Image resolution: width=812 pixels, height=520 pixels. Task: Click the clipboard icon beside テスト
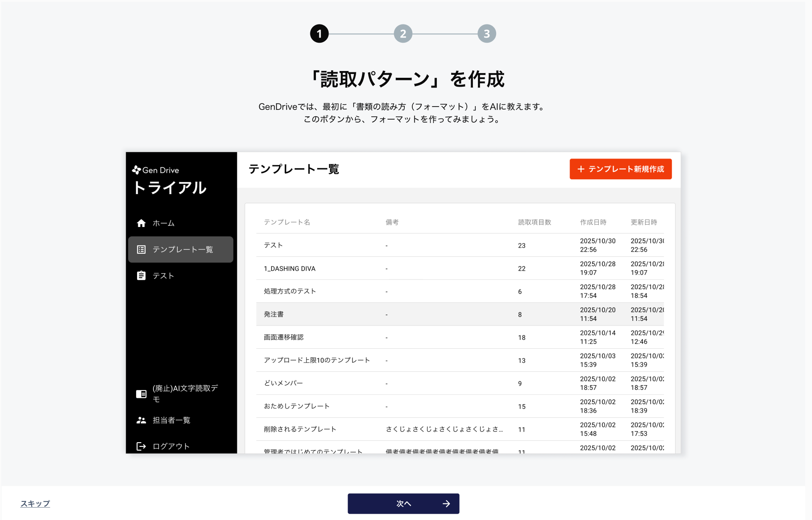click(141, 276)
